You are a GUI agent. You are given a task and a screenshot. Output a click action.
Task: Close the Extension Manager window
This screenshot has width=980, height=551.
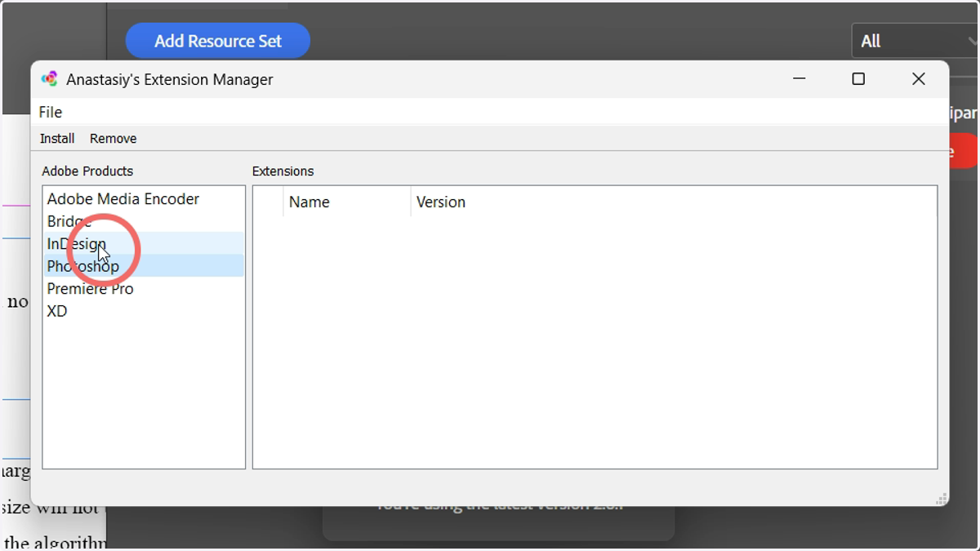[x=919, y=79]
